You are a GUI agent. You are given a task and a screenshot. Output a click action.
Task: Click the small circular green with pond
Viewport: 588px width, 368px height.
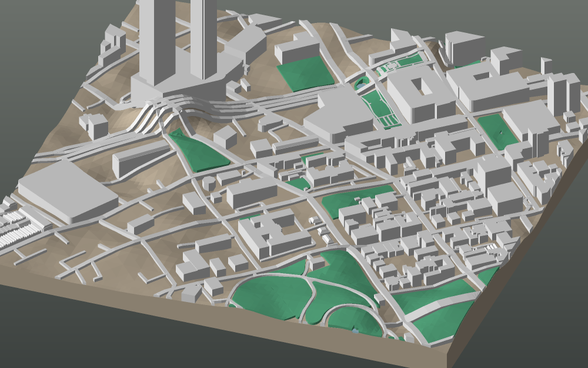click(362, 84)
